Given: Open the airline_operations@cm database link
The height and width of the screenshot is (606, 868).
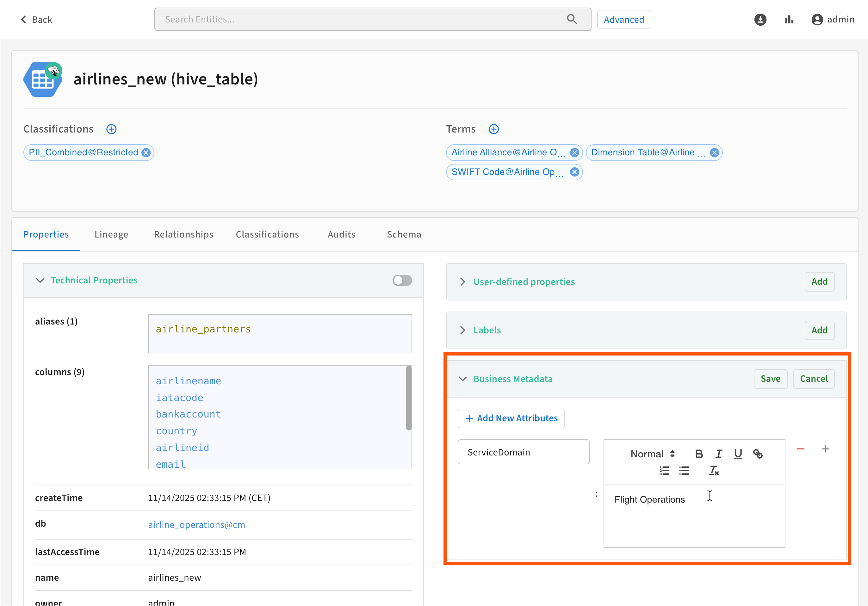Looking at the screenshot, I should click(196, 525).
